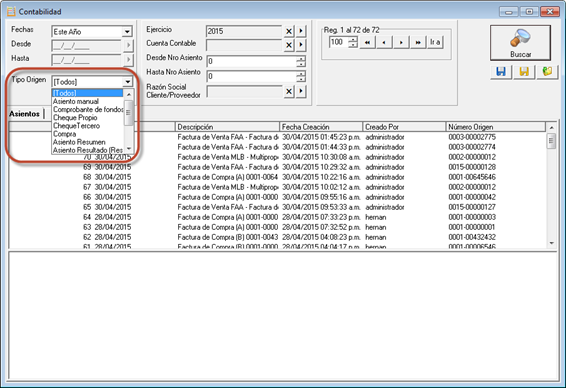Viewport: 566px width, 388px height.
Task: Click the Ejercicio field showing 2015
Action: (x=244, y=31)
